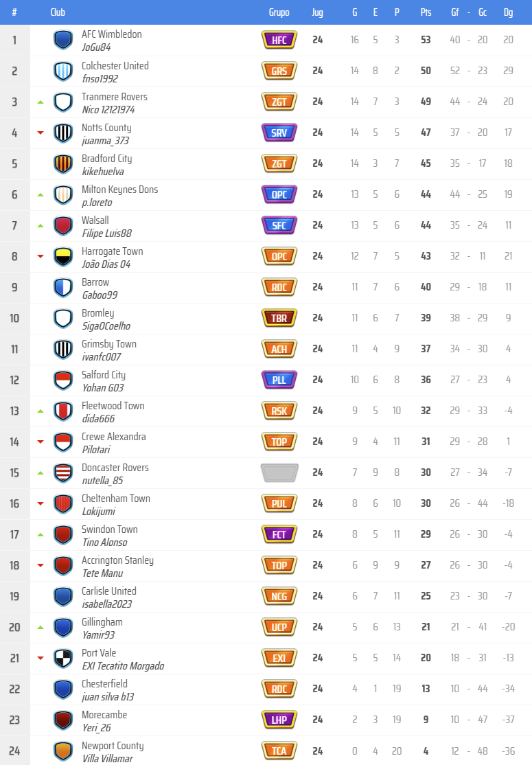Image resolution: width=532 pixels, height=765 pixels.
Task: Click red down arrow beside Notts County
Action: point(41,133)
